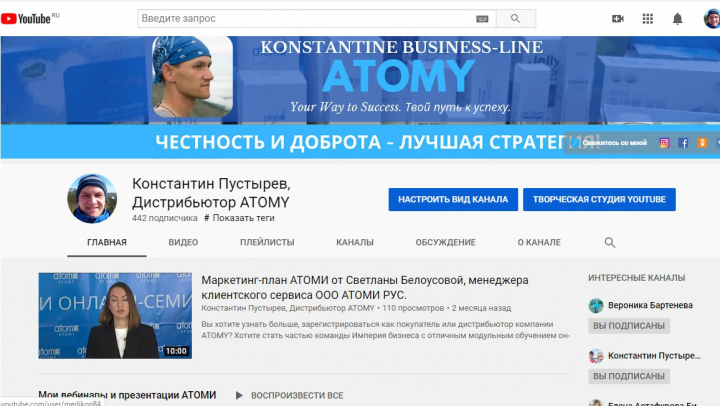Screen dimensions: 720x406
Task: Click the search magnifier button
Action: (516, 19)
